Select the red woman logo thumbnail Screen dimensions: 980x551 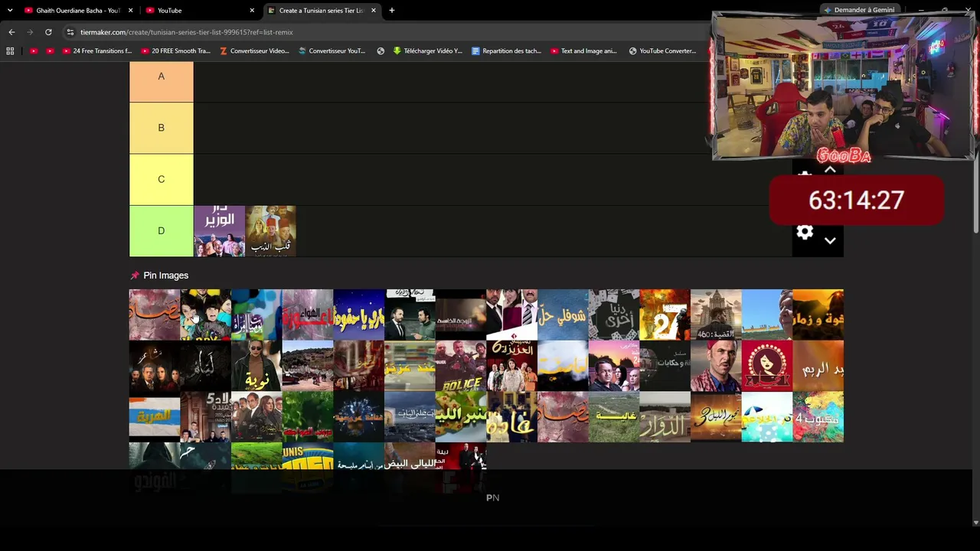click(x=766, y=366)
